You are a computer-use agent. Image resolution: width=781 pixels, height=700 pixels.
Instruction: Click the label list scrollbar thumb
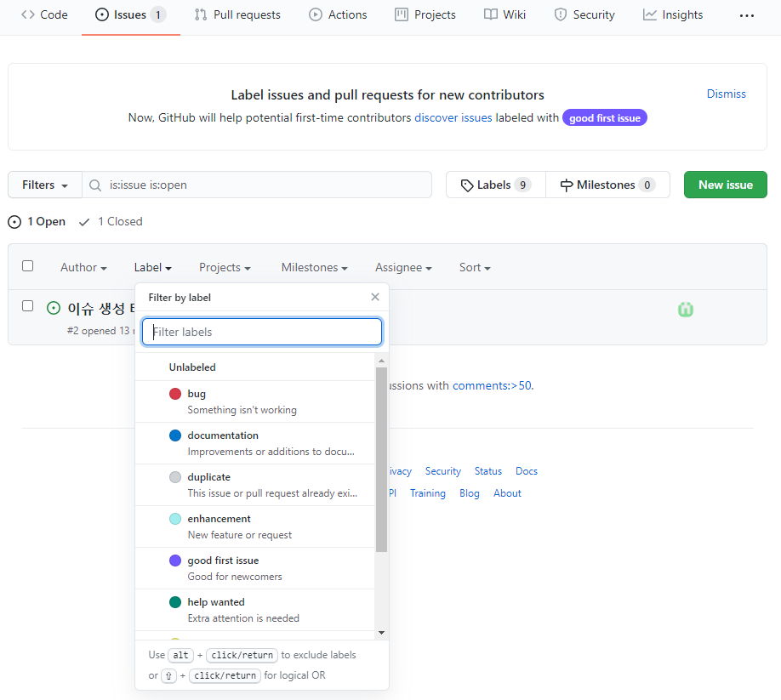pyautogui.click(x=381, y=459)
